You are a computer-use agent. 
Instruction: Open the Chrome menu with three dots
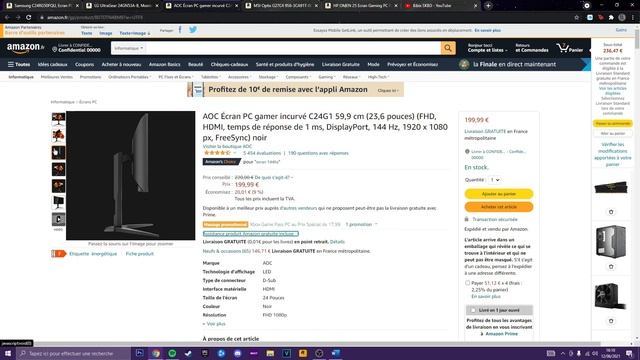pos(633,18)
